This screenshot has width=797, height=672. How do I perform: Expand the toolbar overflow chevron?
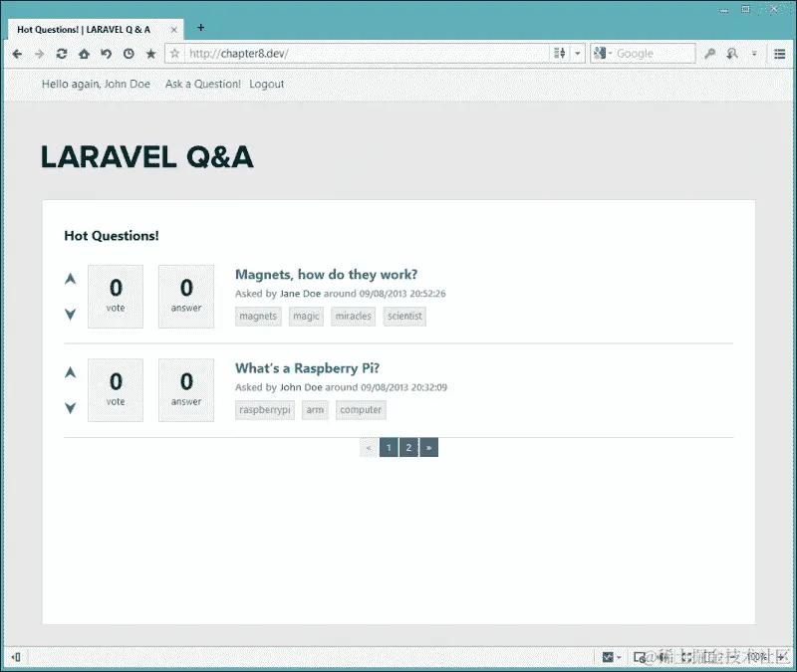pyautogui.click(x=754, y=54)
